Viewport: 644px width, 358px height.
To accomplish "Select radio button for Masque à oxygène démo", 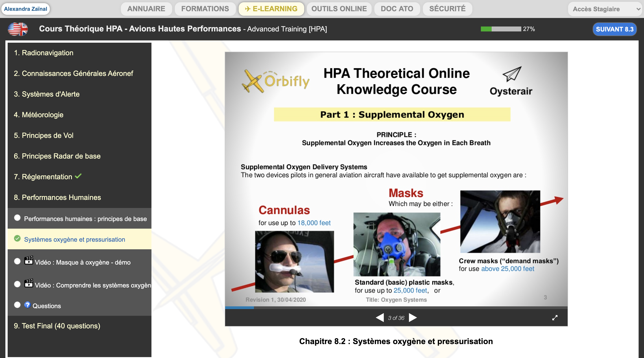I will pyautogui.click(x=17, y=261).
